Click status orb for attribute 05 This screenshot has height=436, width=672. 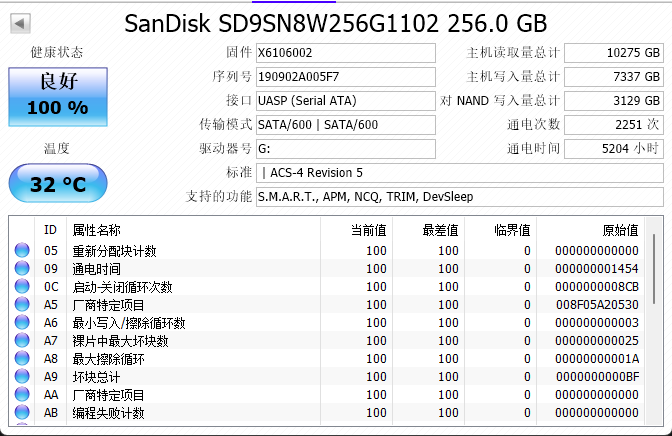pos(22,251)
